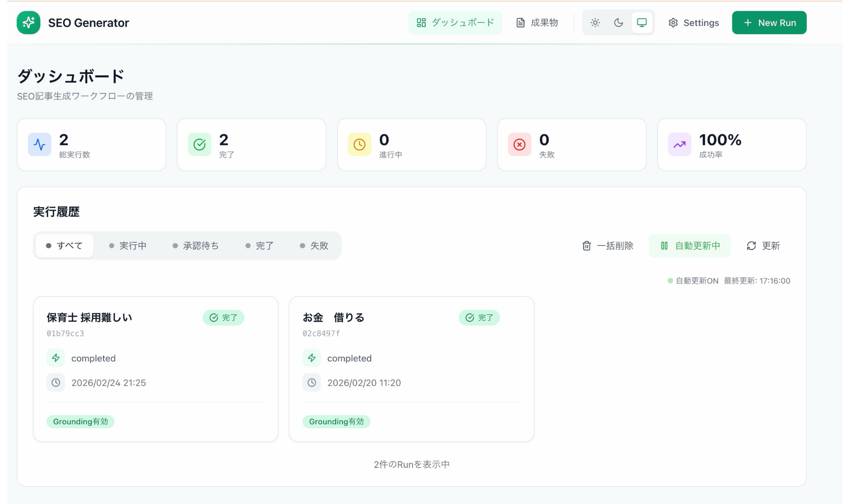Image resolution: width=850 pixels, height=504 pixels.
Task: Open Settings from the header
Action: 694,22
